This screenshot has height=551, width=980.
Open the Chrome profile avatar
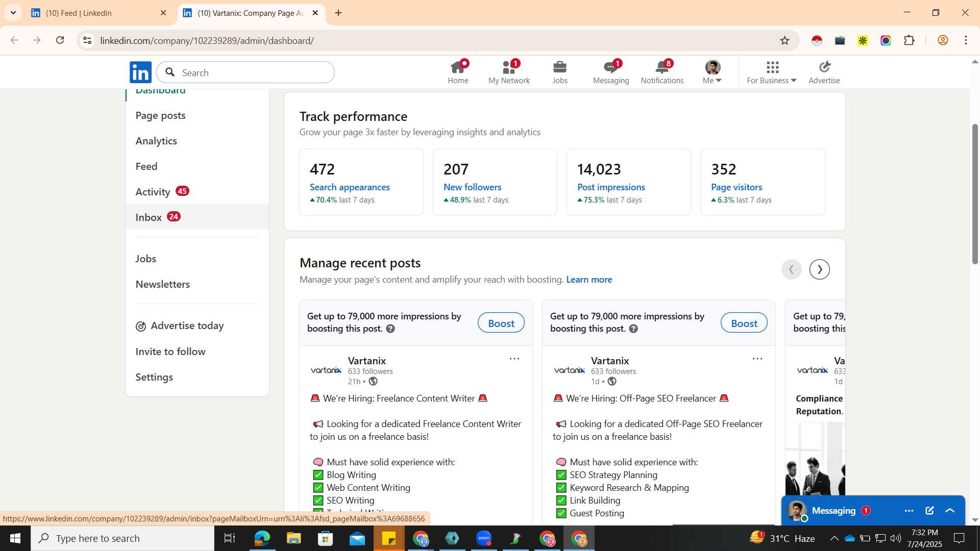(x=943, y=40)
